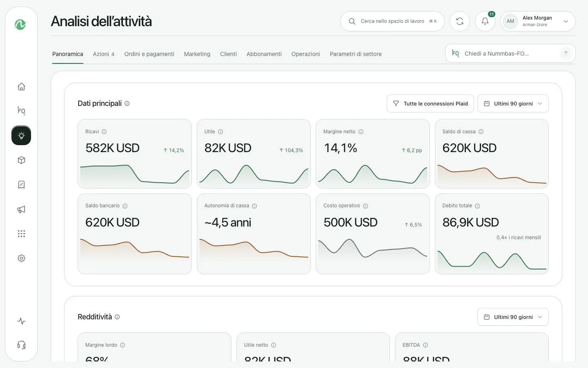Click the 104,3% profit change indicator
This screenshot has height=368, width=588.
(291, 150)
